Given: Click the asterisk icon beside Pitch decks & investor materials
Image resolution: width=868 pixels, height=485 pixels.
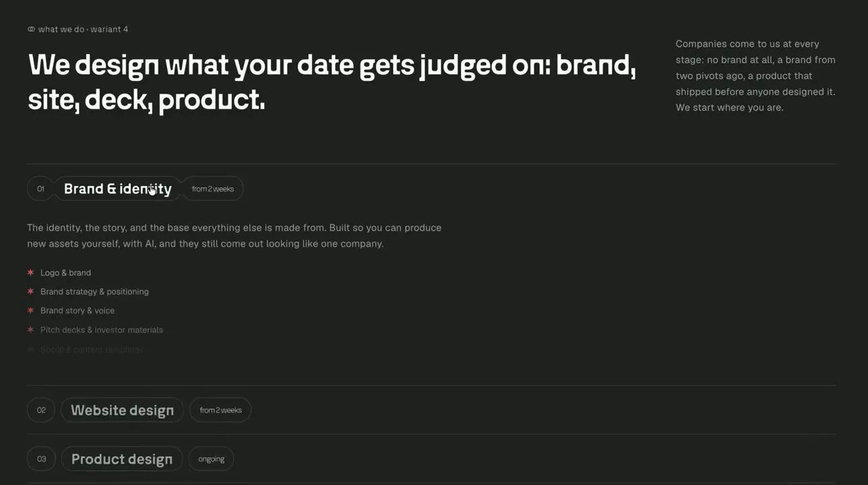Looking at the screenshot, I should 30,329.
